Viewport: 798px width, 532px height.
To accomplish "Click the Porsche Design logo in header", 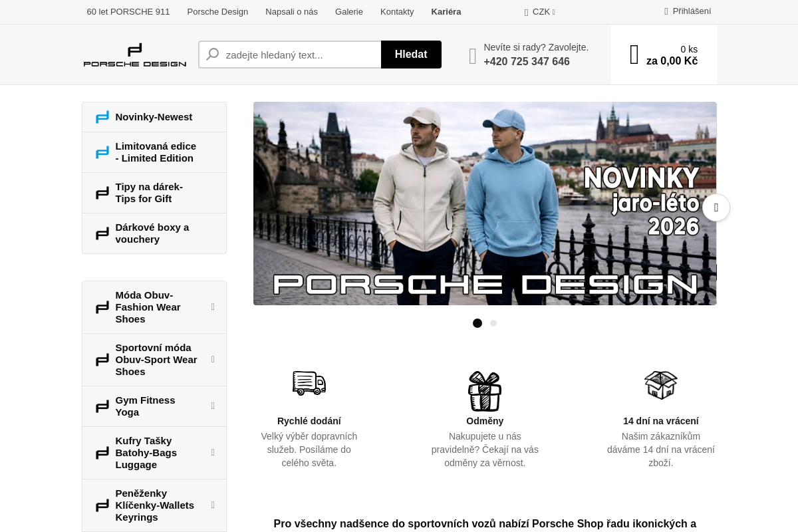I will click(135, 55).
